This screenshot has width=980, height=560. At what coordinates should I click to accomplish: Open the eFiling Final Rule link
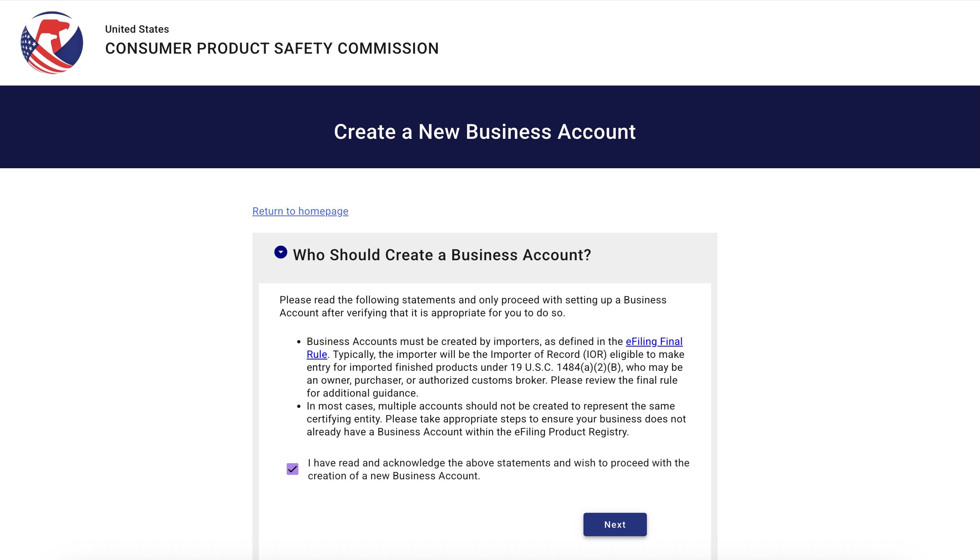[654, 341]
